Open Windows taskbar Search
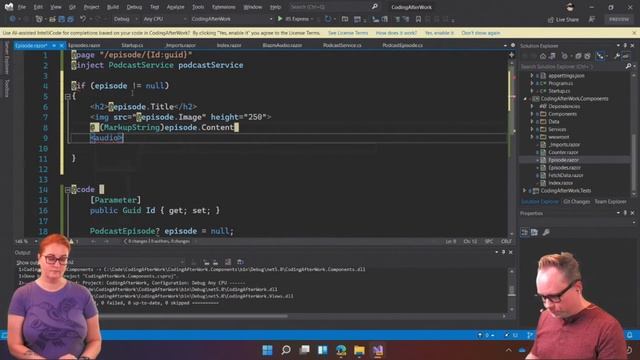 click(286, 350)
